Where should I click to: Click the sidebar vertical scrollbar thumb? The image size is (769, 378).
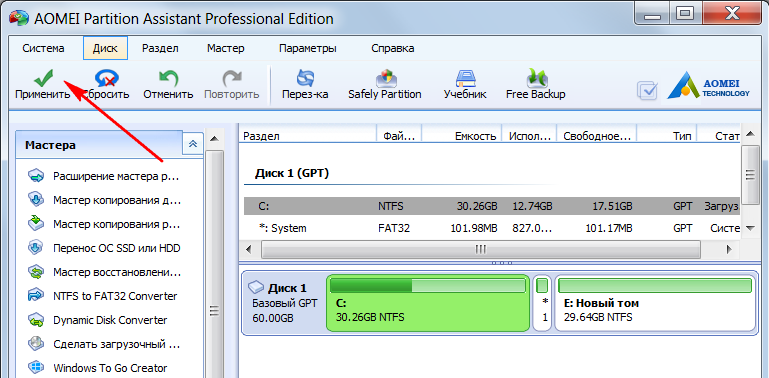pos(214,264)
